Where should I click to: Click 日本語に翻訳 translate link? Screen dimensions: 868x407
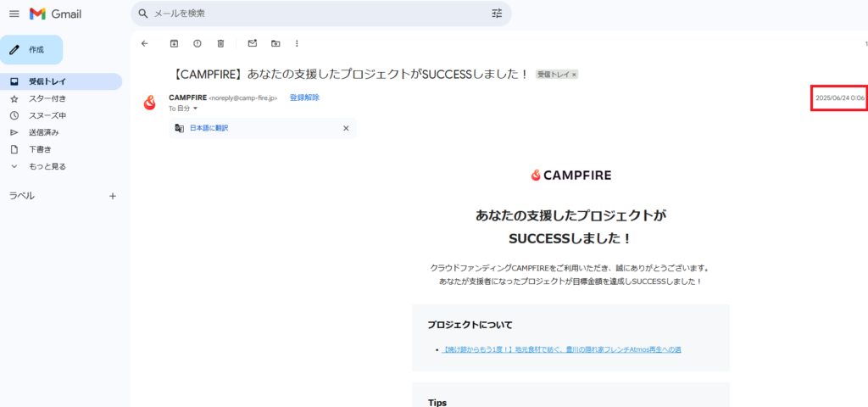pyautogui.click(x=209, y=128)
